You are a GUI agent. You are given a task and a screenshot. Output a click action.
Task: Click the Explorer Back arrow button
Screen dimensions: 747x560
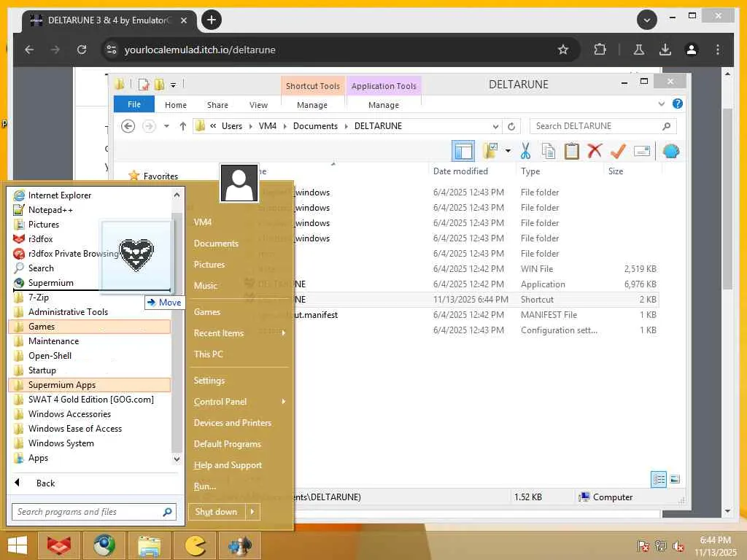coord(128,126)
